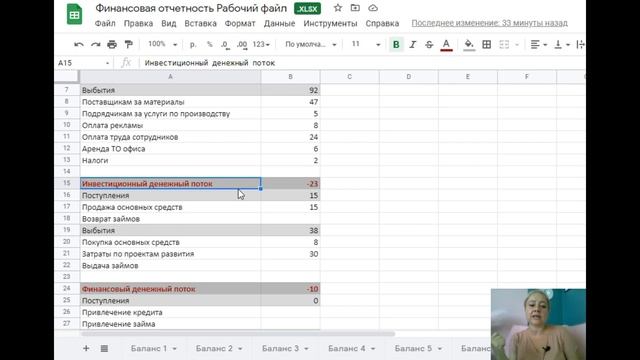Click the merge cells icon

504,44
